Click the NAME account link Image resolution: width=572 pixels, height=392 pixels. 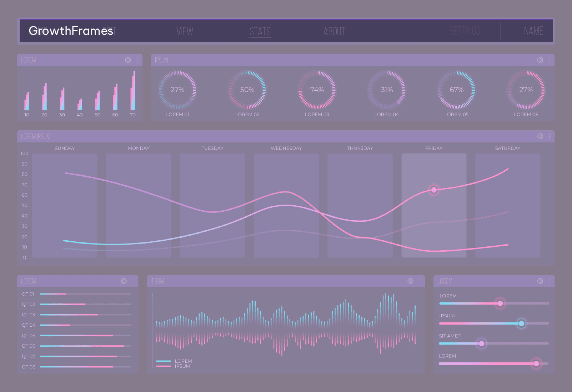[x=533, y=31]
